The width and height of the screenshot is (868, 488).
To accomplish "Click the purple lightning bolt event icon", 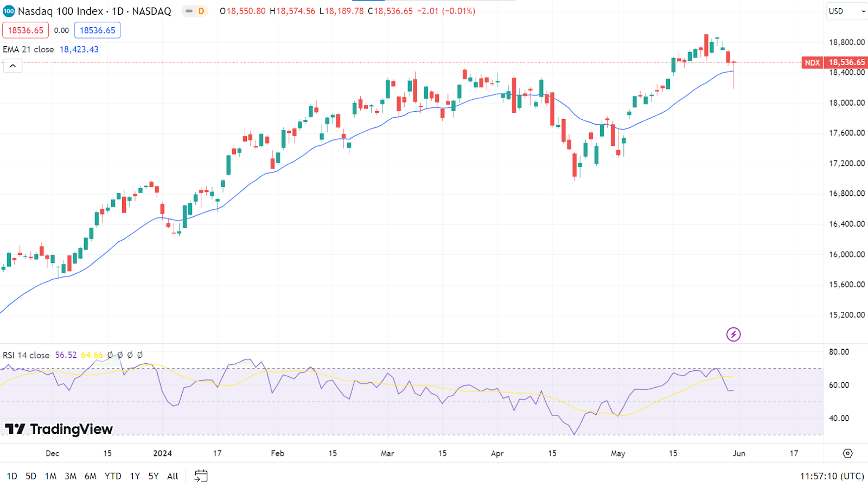I will point(733,334).
